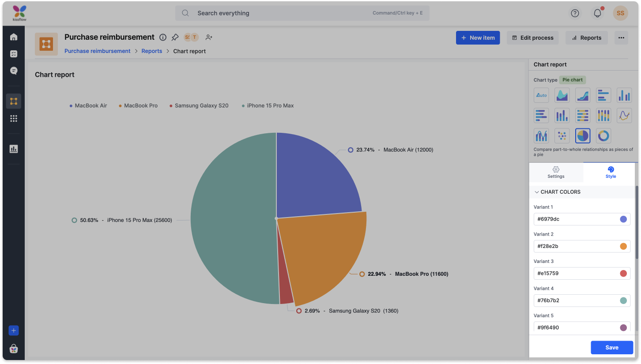Pin the Purchase reimbursement process
Viewport: 641px width, 364px height.
(x=175, y=38)
